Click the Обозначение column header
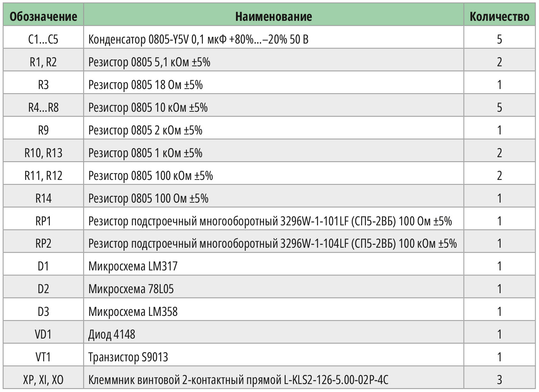This screenshot has height=392, width=539. tap(43, 16)
